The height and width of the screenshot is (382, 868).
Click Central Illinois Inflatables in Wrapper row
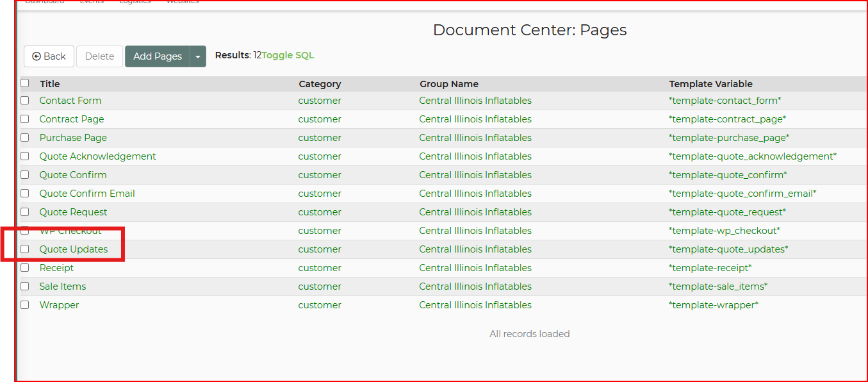click(475, 305)
